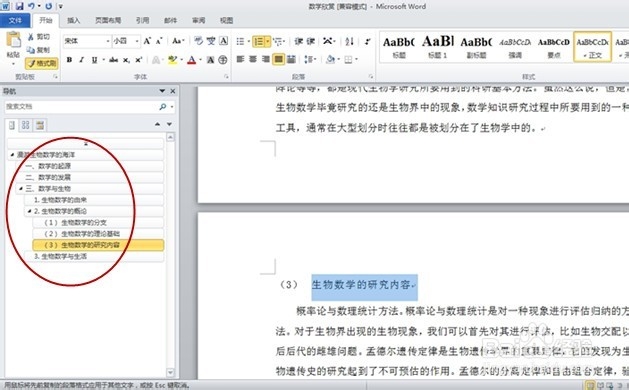Image resolution: width=629 pixels, height=390 pixels.
Task: Open the font size (小四) combo box
Action: (x=126, y=41)
